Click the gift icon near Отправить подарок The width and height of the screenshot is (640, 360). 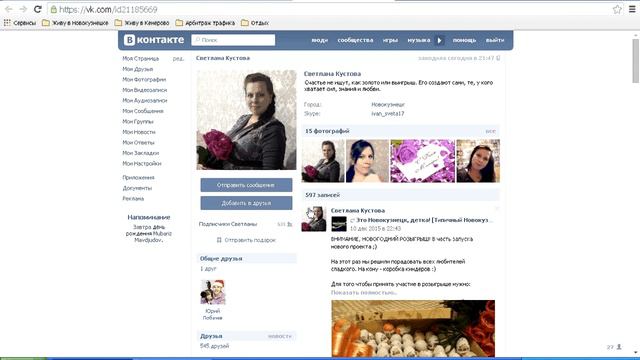219,240
